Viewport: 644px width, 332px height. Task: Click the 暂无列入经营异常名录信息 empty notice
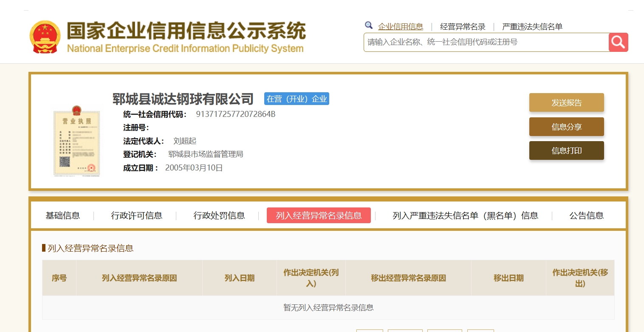click(x=328, y=307)
